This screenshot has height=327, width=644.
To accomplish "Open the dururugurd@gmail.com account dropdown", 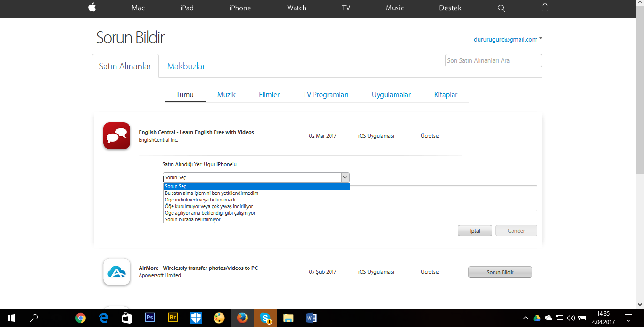I will point(508,40).
